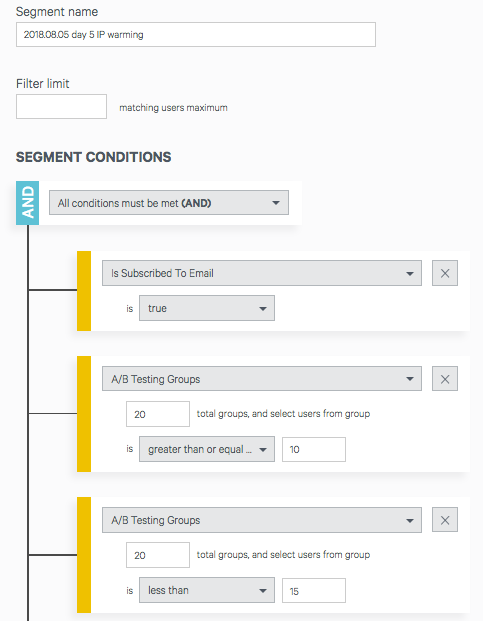
Task: Delete the last A/B Testing Groups condition
Action: point(445,520)
